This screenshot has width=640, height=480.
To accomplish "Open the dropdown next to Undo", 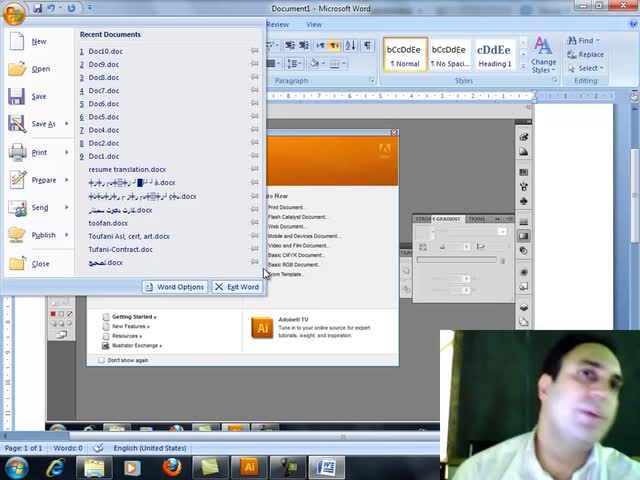I will click(60, 8).
